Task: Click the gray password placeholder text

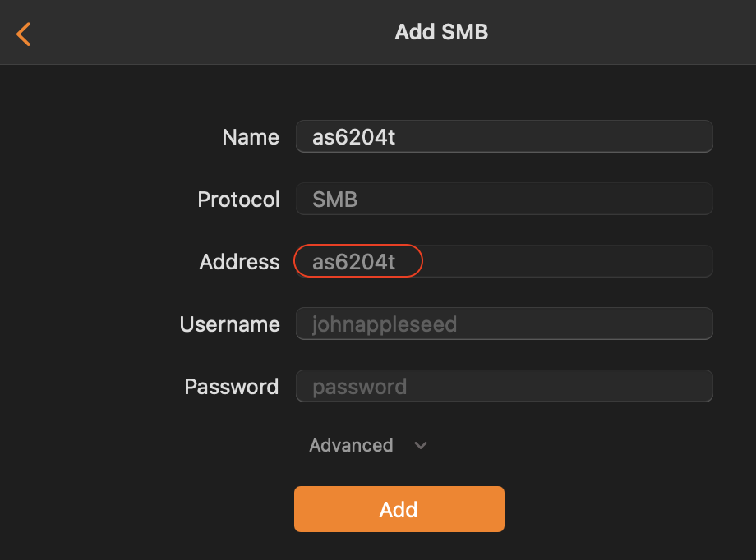Action: tap(359, 387)
